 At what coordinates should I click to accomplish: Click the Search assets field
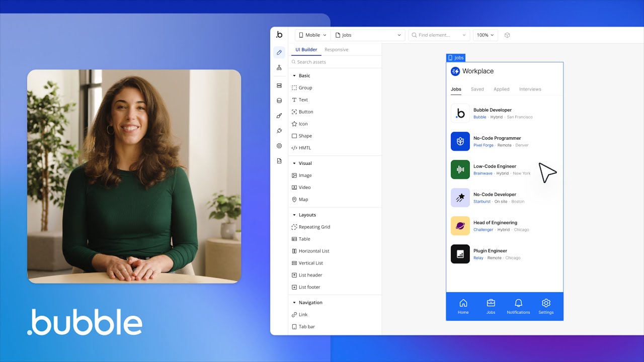click(x=335, y=62)
